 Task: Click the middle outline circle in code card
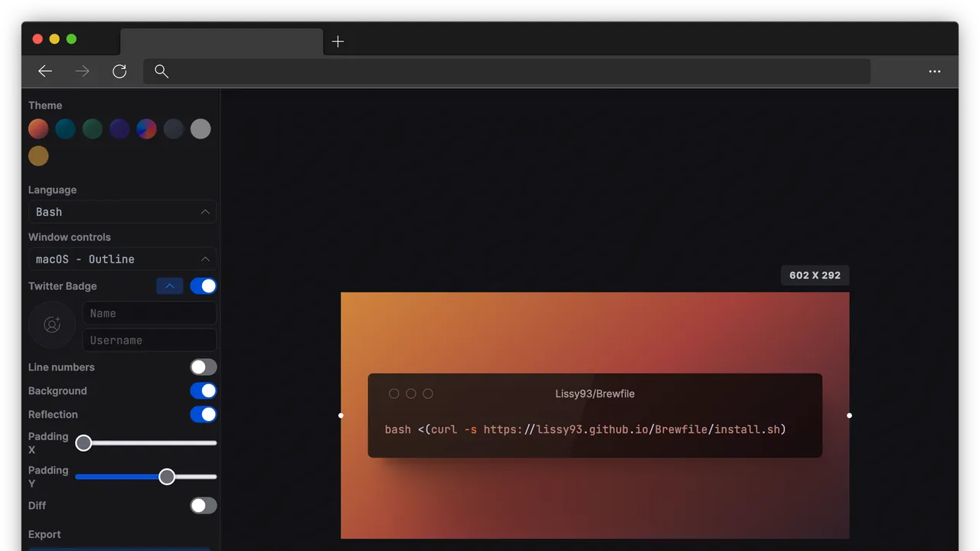coord(411,393)
